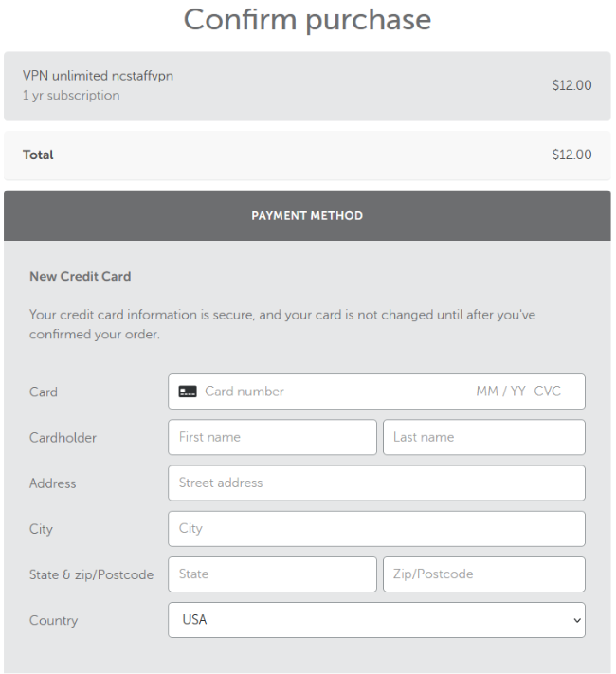The height and width of the screenshot is (674, 616).
Task: Focus the First name field
Action: [272, 437]
